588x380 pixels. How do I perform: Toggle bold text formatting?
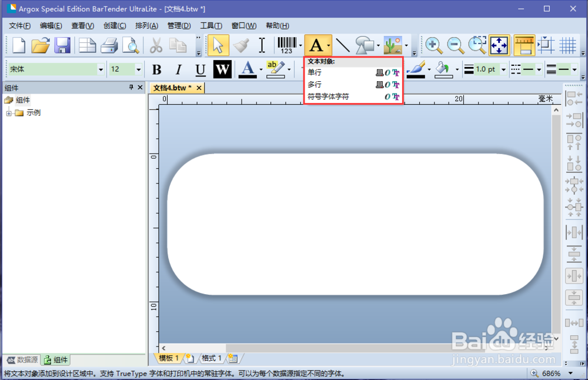tap(157, 69)
